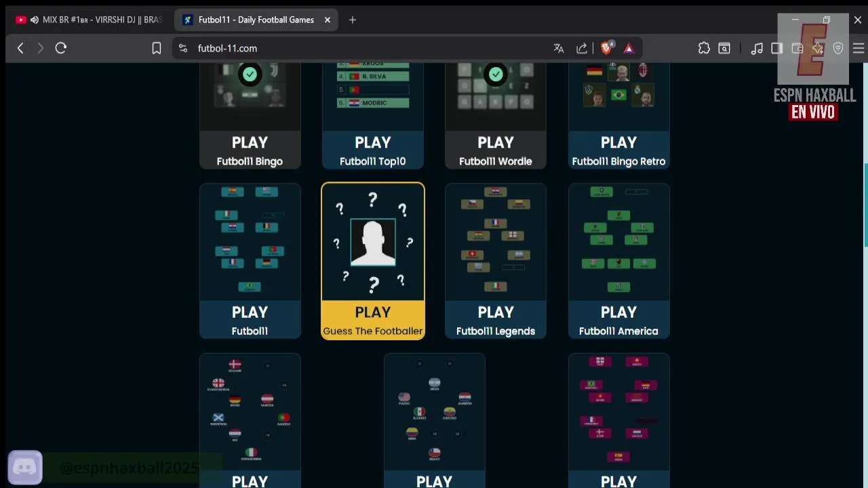868x488 pixels.
Task: Play Guess The Footballer
Action: [373, 320]
